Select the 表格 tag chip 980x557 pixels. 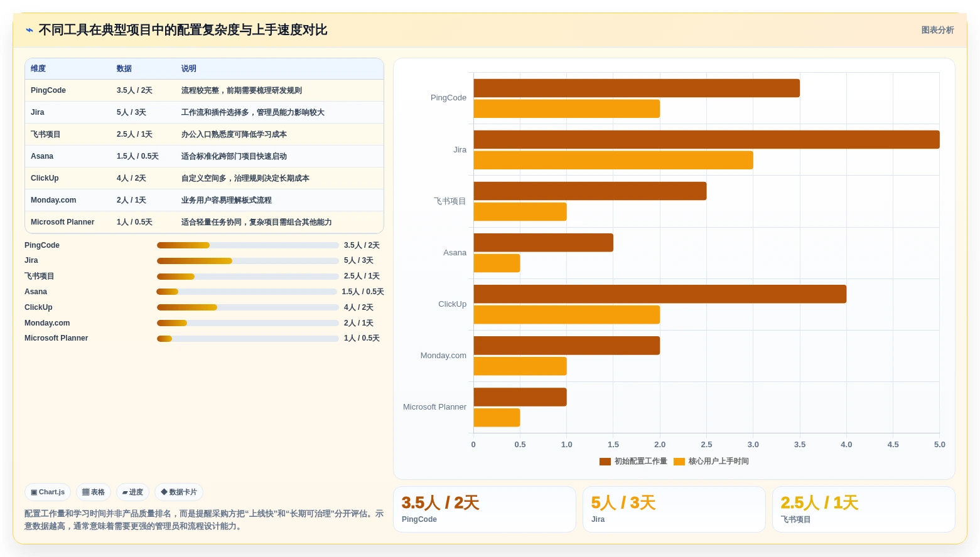pos(94,492)
